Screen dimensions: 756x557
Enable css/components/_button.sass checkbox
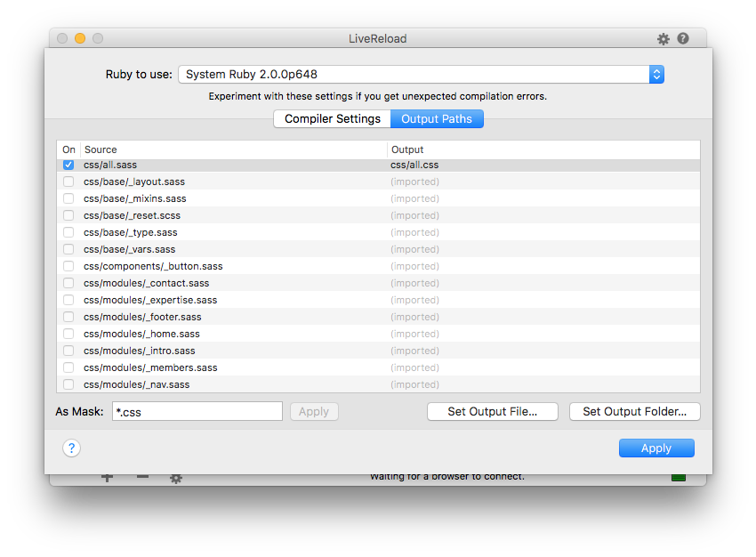pos(68,266)
